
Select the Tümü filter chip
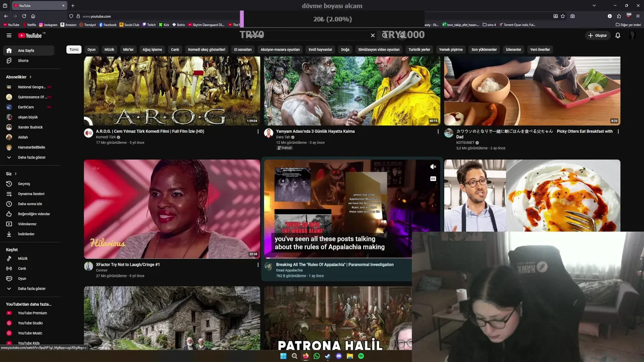[74, 49]
